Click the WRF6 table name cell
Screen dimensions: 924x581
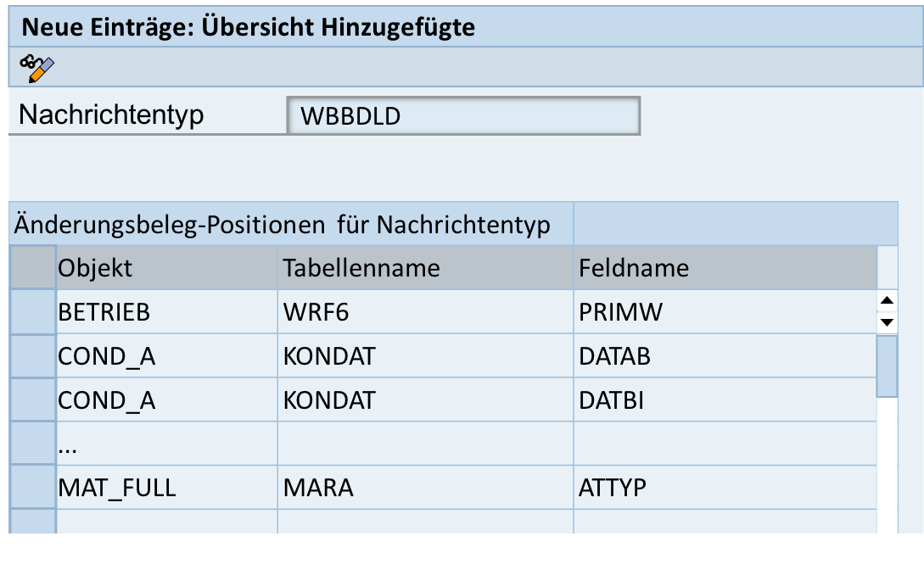point(425,312)
